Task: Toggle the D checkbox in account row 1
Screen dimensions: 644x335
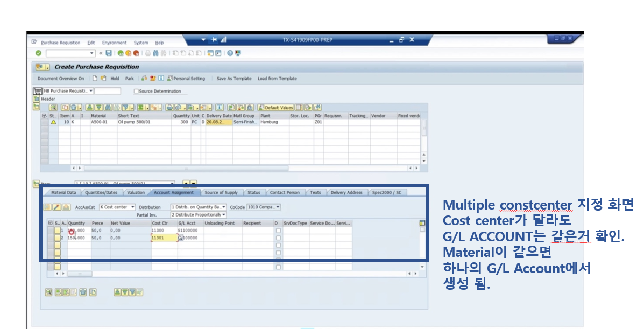Action: click(279, 231)
